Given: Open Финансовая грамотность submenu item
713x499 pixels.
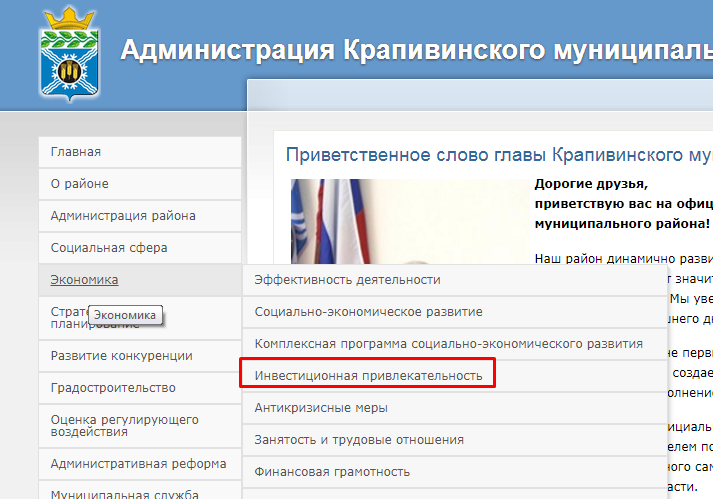Looking at the screenshot, I should click(455, 472).
